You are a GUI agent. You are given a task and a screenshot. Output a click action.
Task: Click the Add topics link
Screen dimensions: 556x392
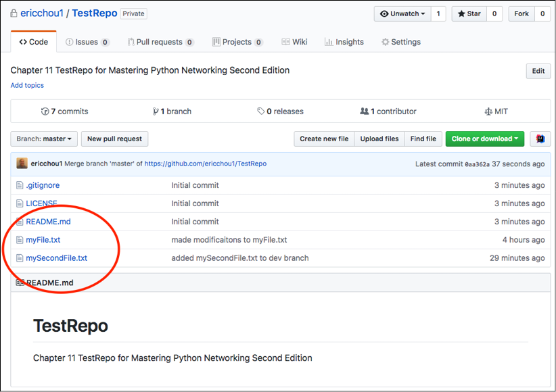click(x=27, y=85)
